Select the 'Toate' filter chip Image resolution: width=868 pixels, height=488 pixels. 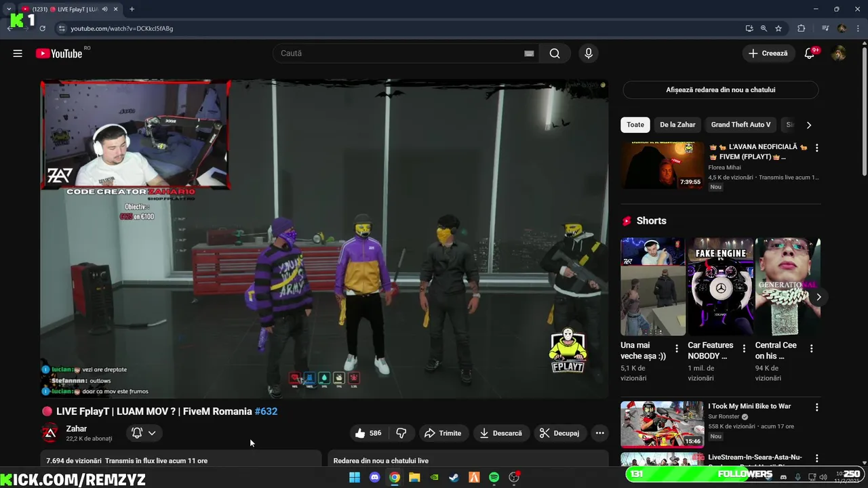[635, 125]
